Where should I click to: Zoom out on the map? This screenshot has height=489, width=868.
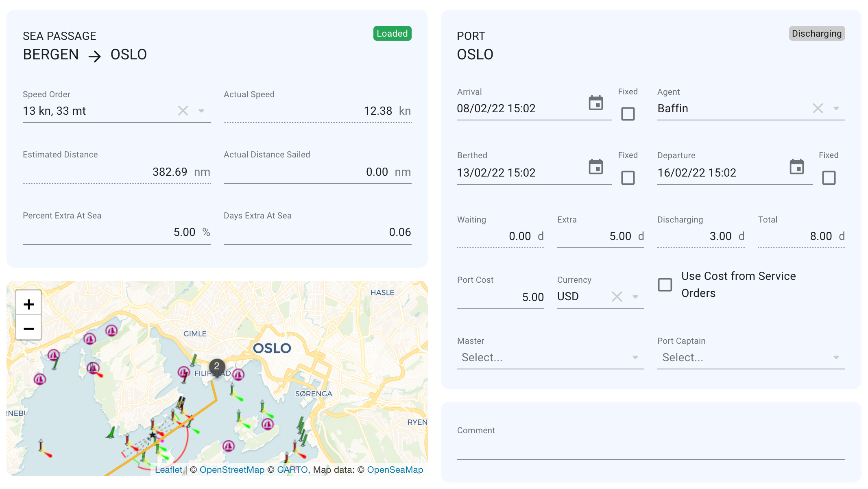click(x=28, y=328)
